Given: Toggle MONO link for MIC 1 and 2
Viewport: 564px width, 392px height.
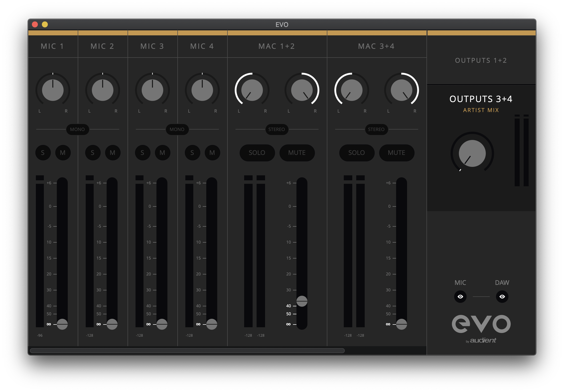Looking at the screenshot, I should (x=77, y=130).
